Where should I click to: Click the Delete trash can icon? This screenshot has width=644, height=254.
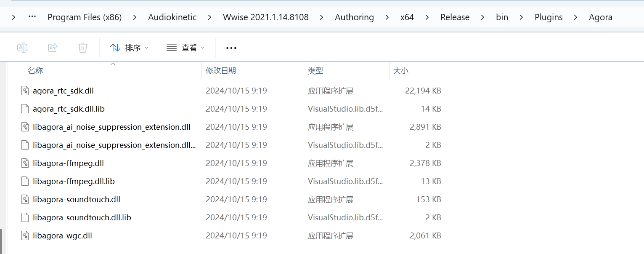click(x=83, y=48)
